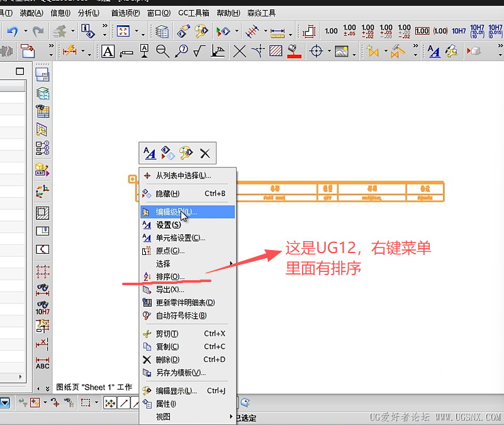The height and width of the screenshot is (425, 504).
Task: Toggle the boxed 1.00 basic dimension style
Action: [422, 31]
